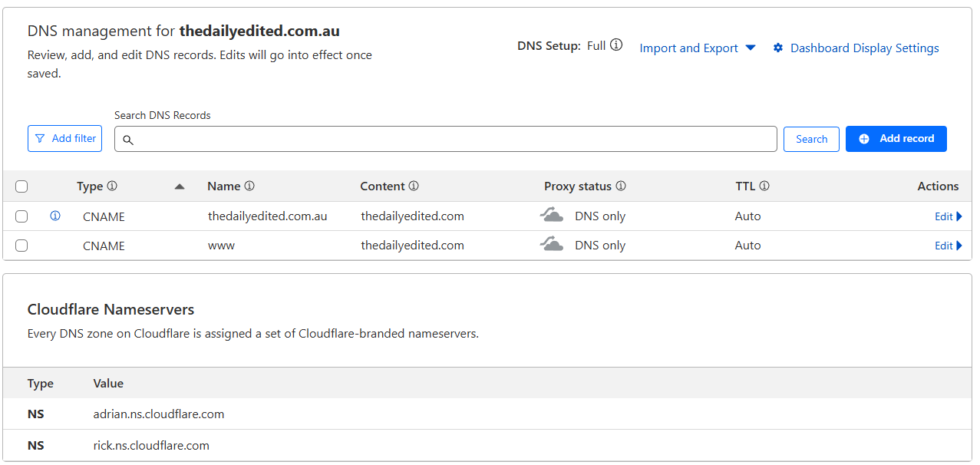Expand Edit for the www record
980x465 pixels.
[948, 246]
